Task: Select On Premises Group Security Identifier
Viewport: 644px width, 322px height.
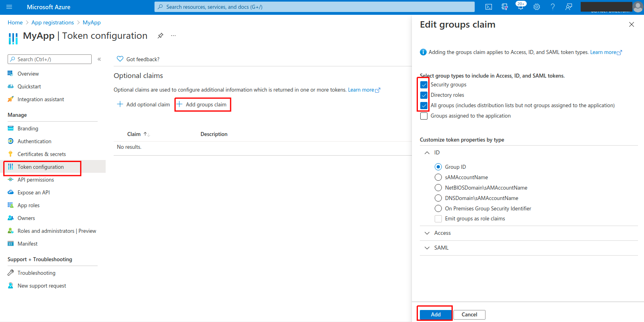Action: click(438, 208)
